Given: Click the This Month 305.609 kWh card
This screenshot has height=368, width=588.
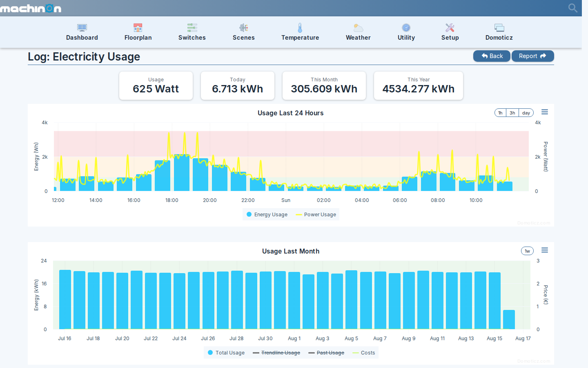Looking at the screenshot, I should tap(324, 85).
